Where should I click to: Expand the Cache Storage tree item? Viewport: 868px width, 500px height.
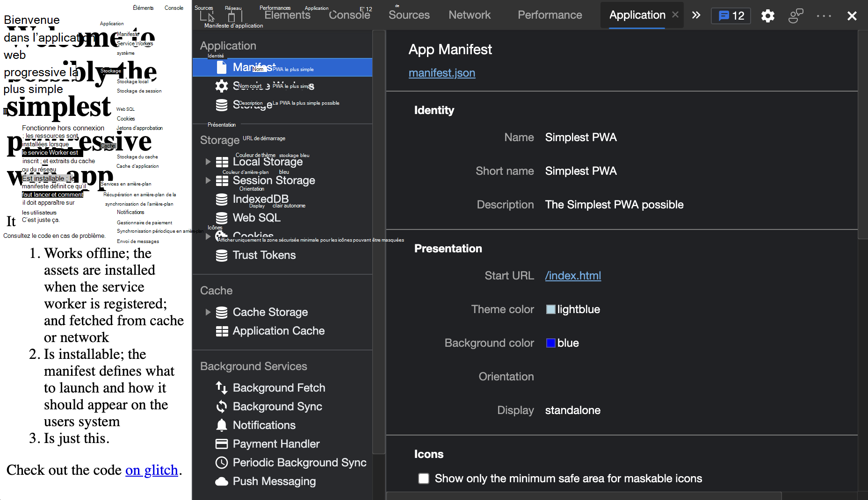[x=208, y=312]
